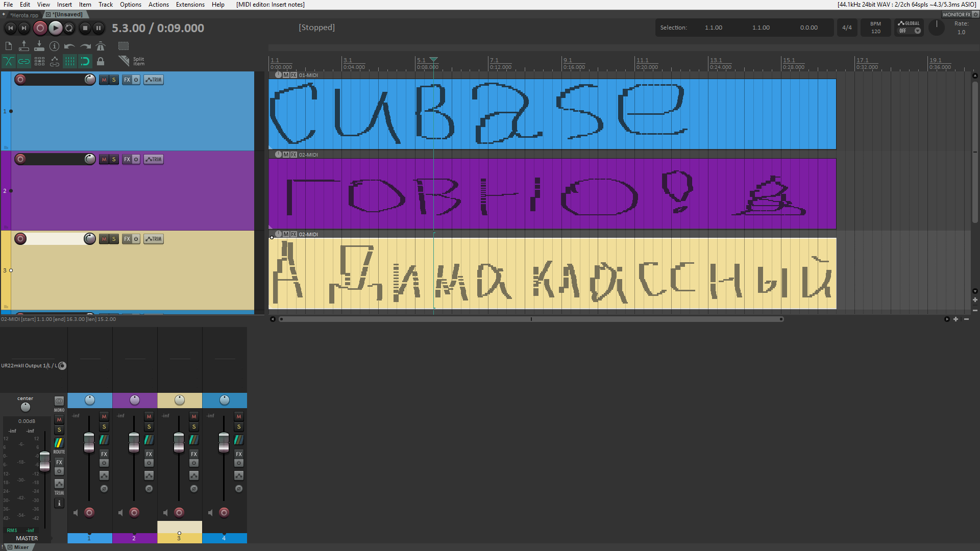The image size is (980, 551).
Task: Zoom in horizontally with plus button
Action: tap(956, 319)
